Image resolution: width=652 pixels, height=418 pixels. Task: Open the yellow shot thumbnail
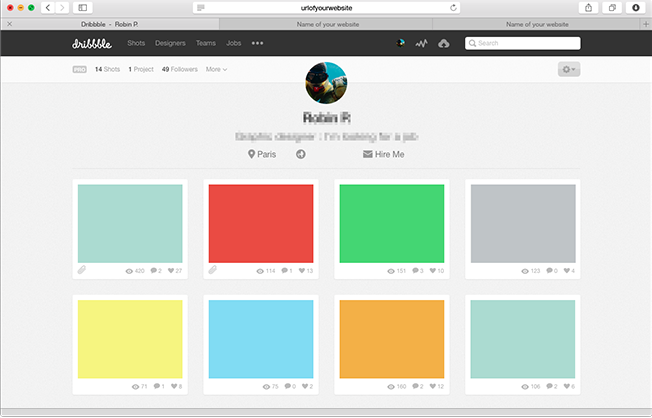pyautogui.click(x=130, y=338)
